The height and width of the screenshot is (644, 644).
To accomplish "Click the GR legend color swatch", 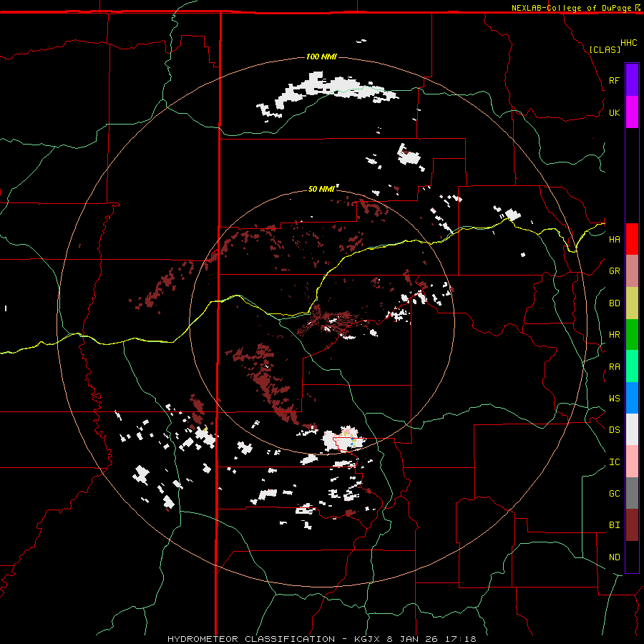I will click(632, 271).
